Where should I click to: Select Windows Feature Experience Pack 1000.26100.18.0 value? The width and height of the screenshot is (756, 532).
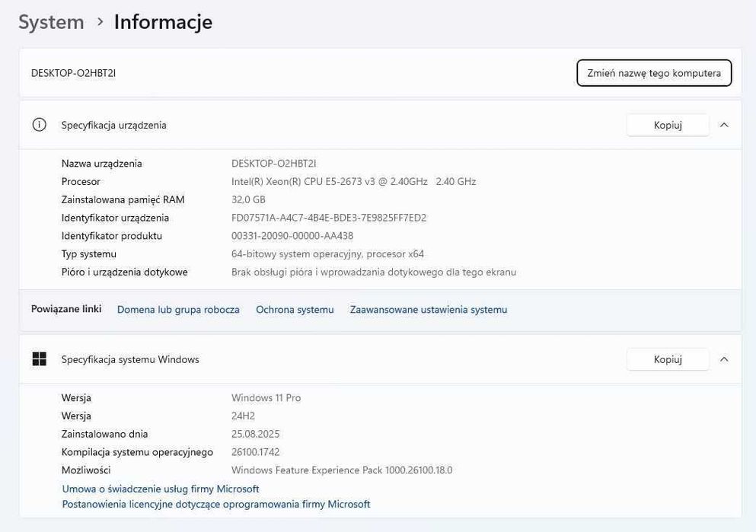(342, 470)
